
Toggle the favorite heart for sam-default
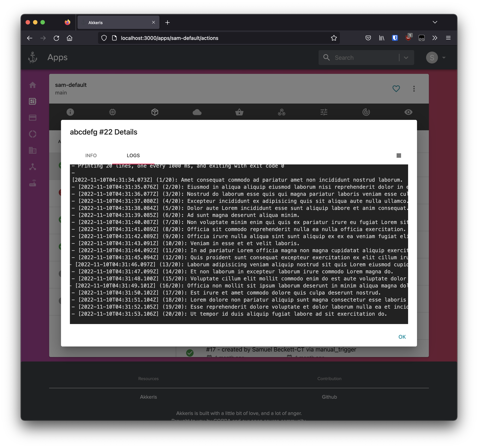tap(396, 89)
